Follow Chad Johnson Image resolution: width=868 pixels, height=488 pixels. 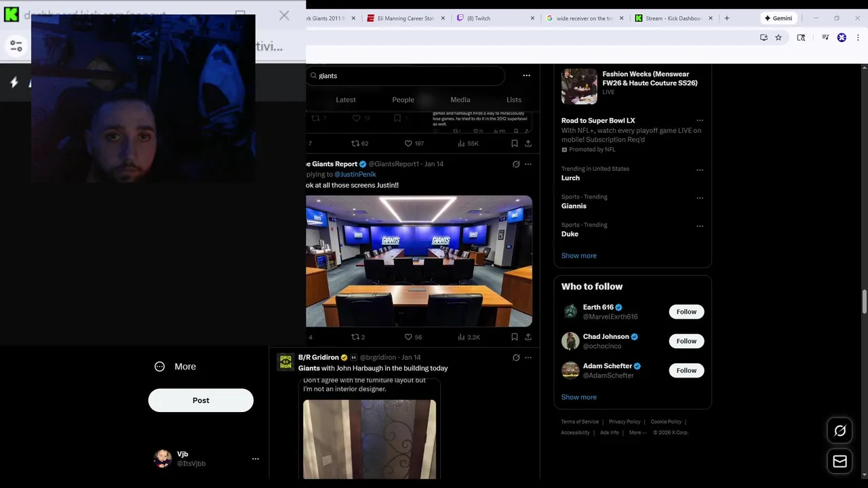click(x=686, y=341)
